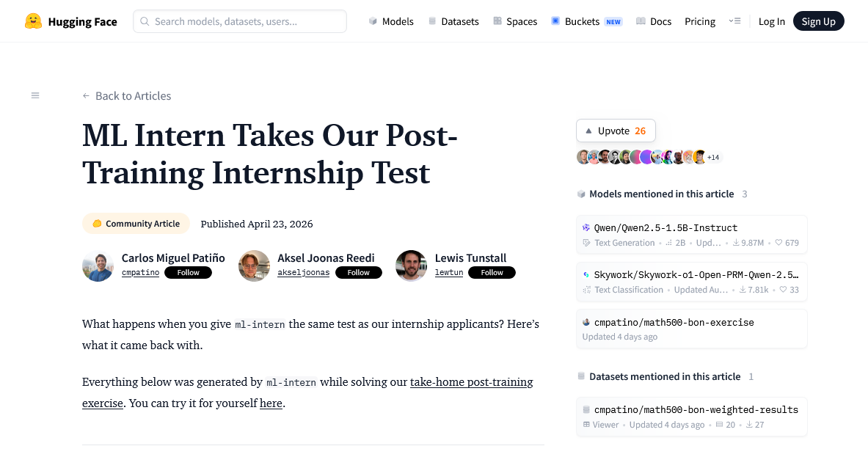Click the Upvote triangle icon
Image resolution: width=868 pixels, height=457 pixels.
[x=588, y=131]
